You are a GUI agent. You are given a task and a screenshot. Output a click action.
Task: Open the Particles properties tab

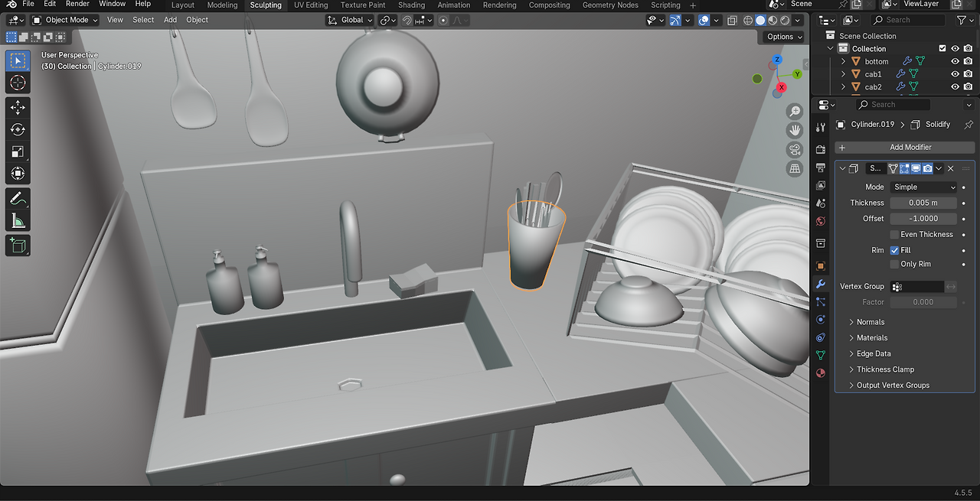821,301
